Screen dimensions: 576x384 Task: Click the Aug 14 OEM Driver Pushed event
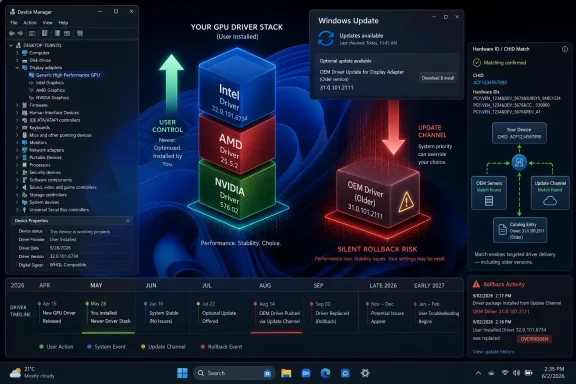(277, 313)
